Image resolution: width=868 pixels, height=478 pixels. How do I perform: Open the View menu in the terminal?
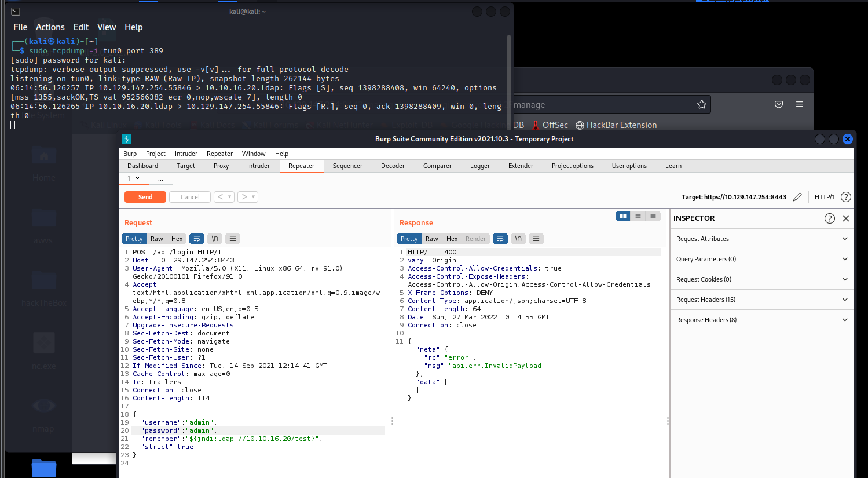107,27
